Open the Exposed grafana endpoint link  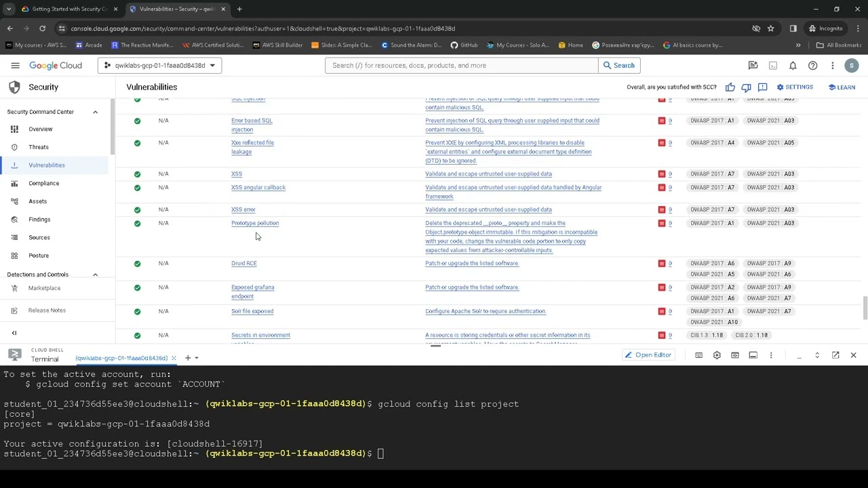253,291
